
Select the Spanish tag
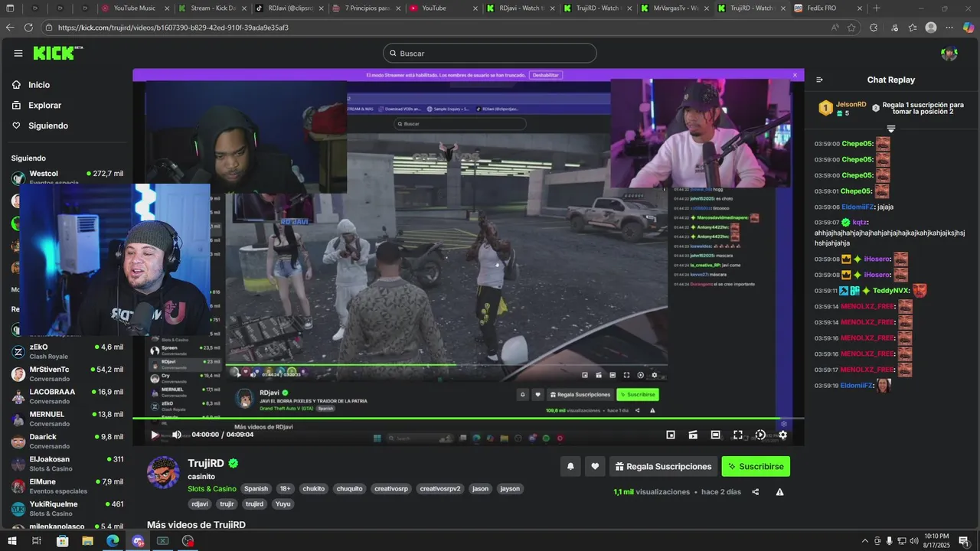click(x=256, y=489)
